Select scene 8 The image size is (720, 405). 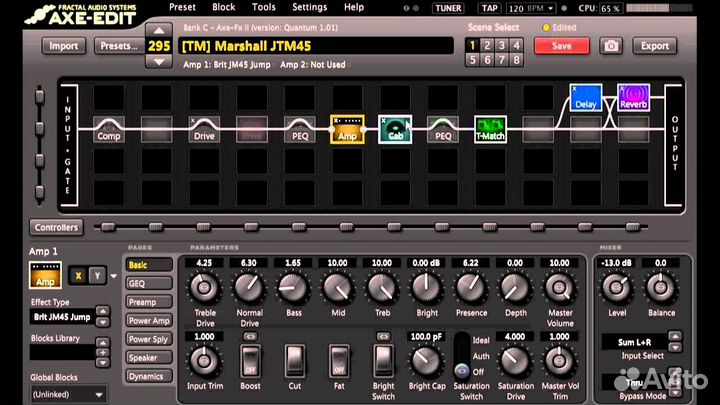point(517,60)
